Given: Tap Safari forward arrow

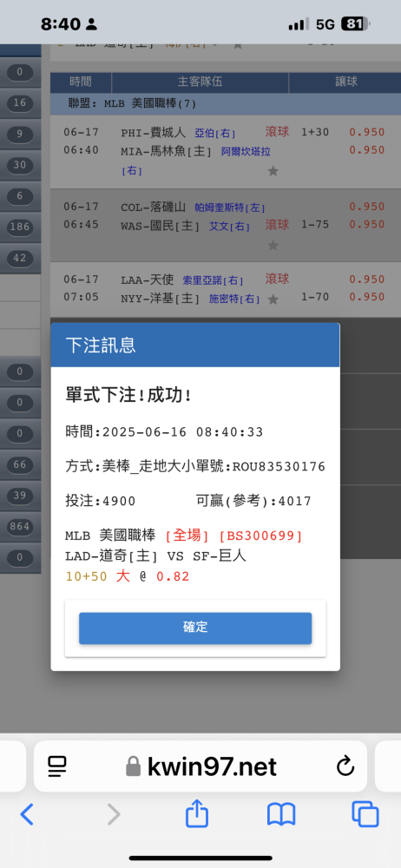Looking at the screenshot, I should click(113, 814).
